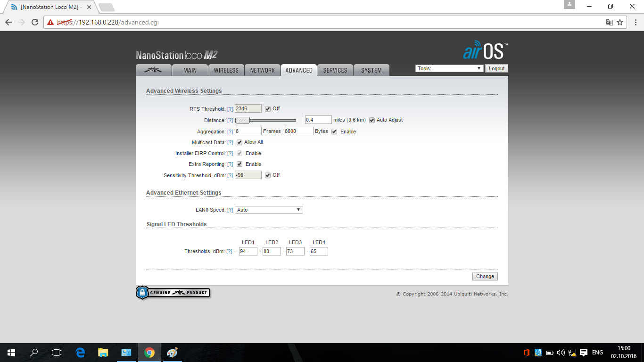Open the SYSTEM tab
Viewport: 644px width, 362px height.
point(372,70)
